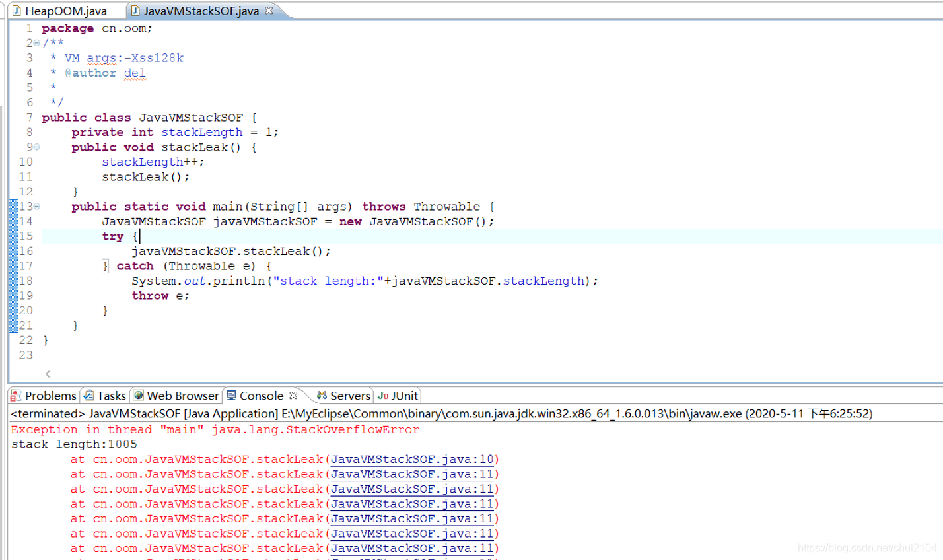Click the 'stackLength++;' statement on line 10
This screenshot has height=560, width=943.
pyautogui.click(x=153, y=162)
